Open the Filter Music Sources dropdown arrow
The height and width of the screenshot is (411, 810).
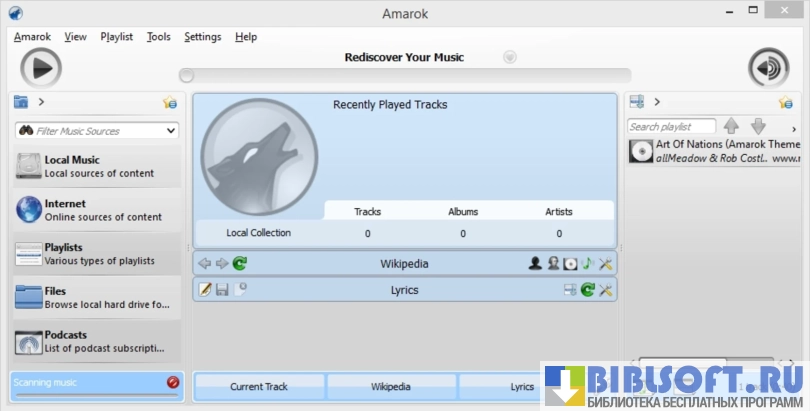coord(171,131)
